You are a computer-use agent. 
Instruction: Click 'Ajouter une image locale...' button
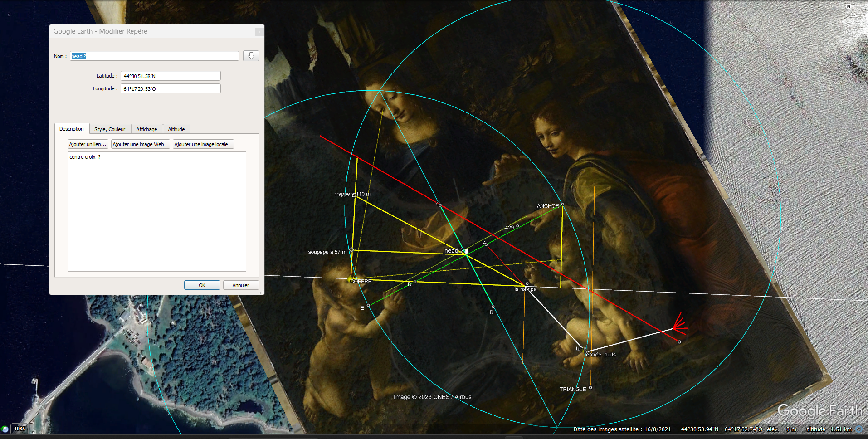click(203, 144)
